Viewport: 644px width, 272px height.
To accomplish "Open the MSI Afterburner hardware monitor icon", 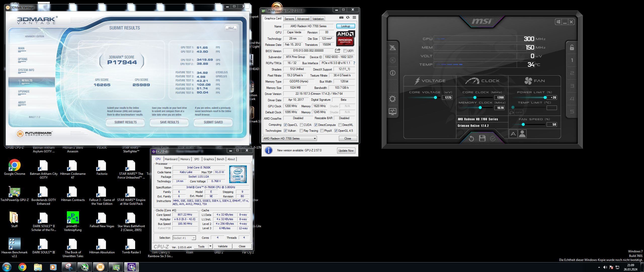I will 392,111.
